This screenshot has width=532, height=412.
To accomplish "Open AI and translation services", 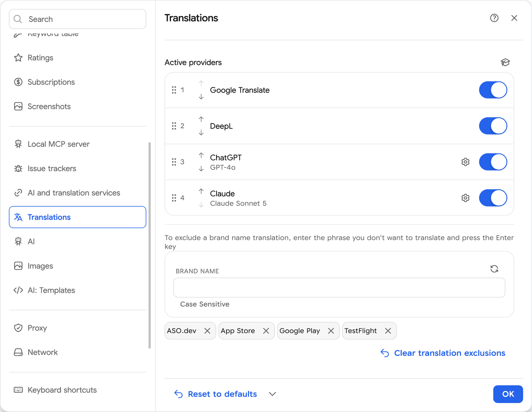I will tap(78, 193).
